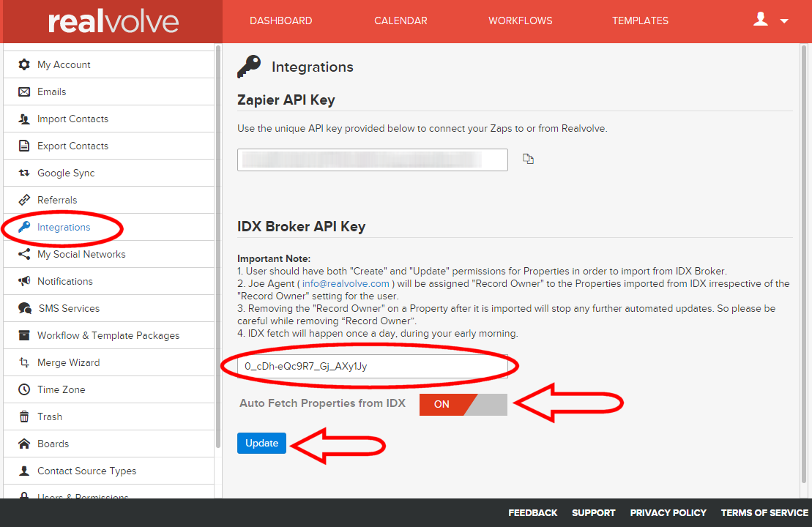The height and width of the screenshot is (527, 812).
Task: Select My Social Networks in the sidebar
Action: 109,254
